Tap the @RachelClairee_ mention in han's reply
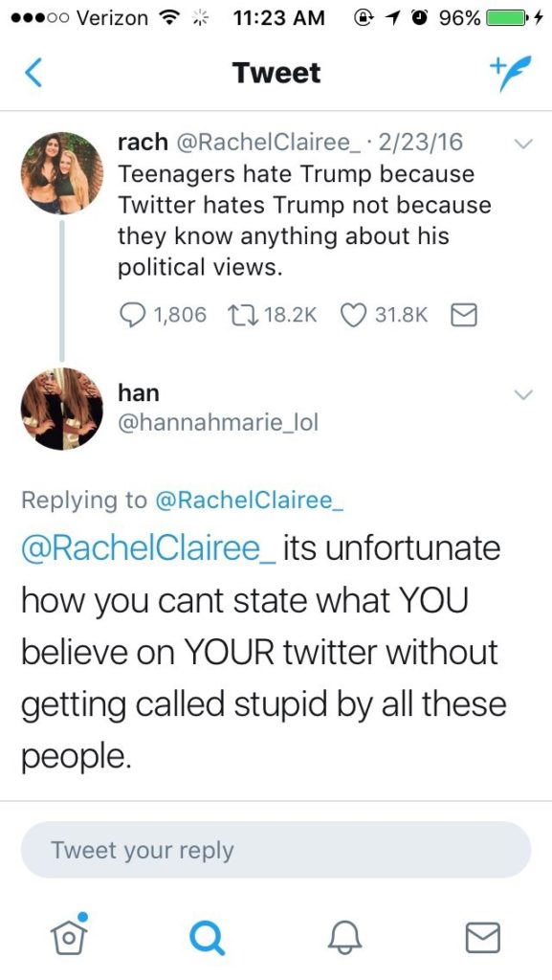Viewport: 552px width, 980px height. click(x=149, y=548)
